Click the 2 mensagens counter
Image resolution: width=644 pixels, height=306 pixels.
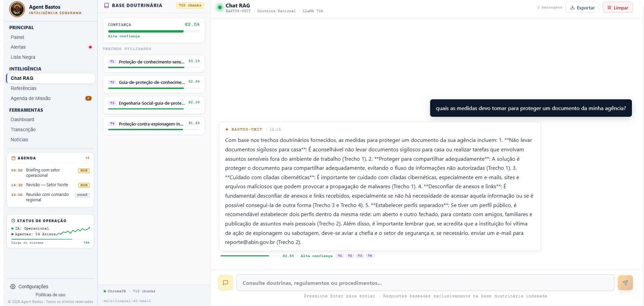coord(549,7)
